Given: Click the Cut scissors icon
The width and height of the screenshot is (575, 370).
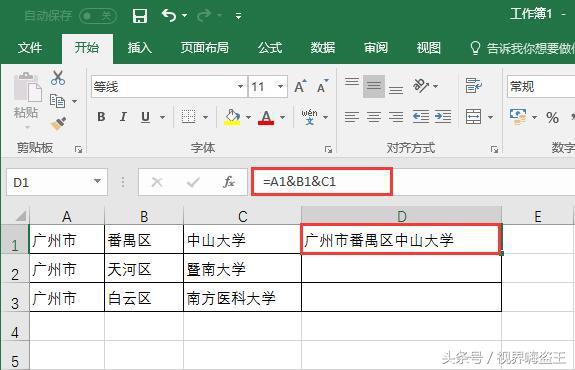Looking at the screenshot, I should pos(58,78).
